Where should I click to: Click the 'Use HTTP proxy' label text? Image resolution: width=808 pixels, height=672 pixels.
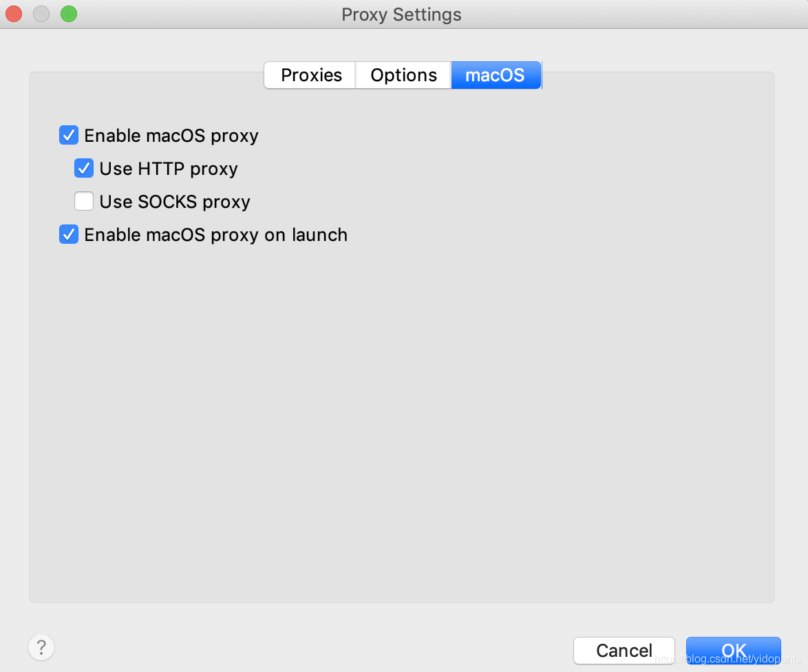click(169, 169)
